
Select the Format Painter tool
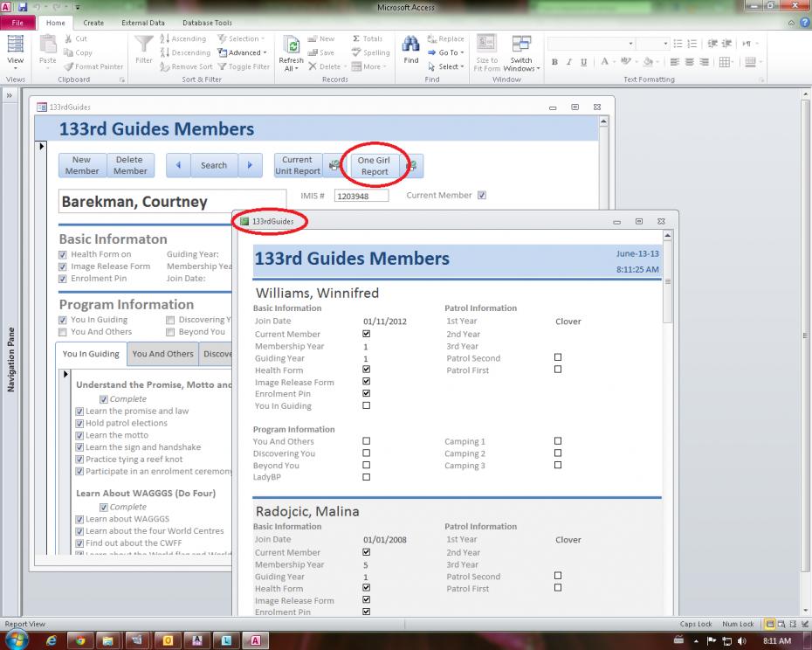coord(93,66)
